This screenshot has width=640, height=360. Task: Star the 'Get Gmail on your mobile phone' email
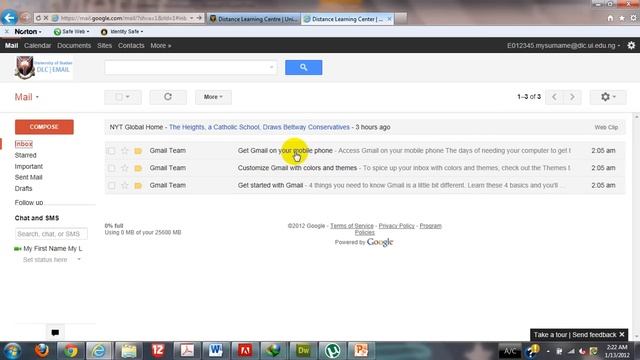125,151
